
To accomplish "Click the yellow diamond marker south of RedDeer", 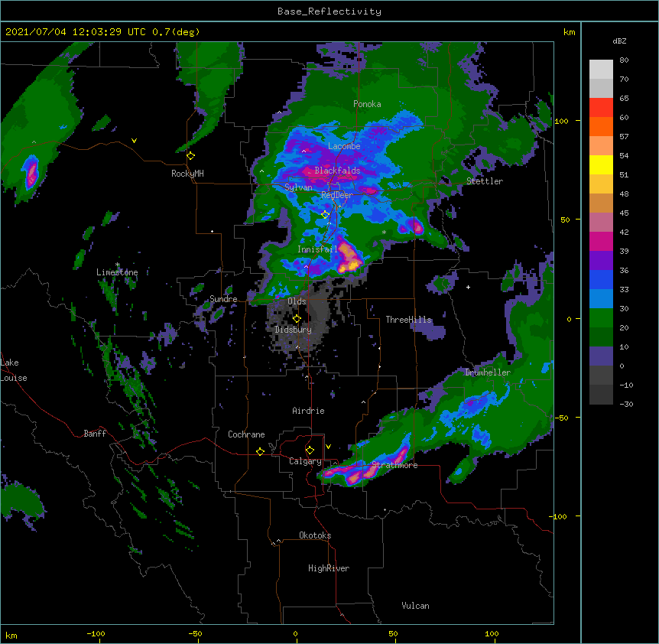I will pos(325,215).
